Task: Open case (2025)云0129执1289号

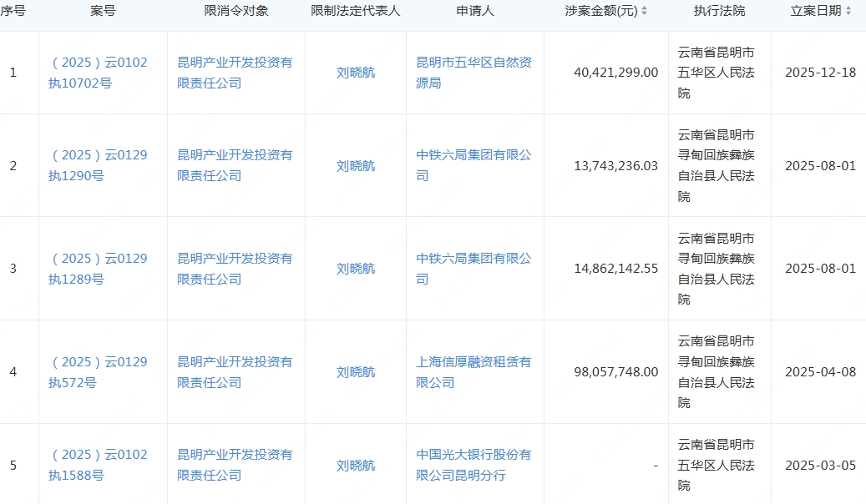Action: pyautogui.click(x=98, y=269)
